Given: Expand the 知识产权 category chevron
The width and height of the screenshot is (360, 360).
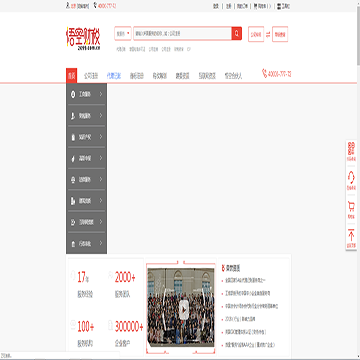Looking at the screenshot, I should point(101,137).
